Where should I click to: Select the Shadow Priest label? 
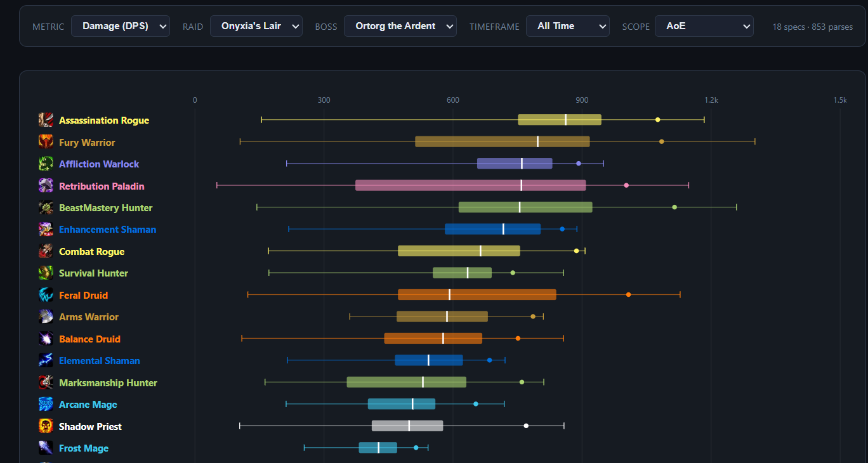coord(90,427)
